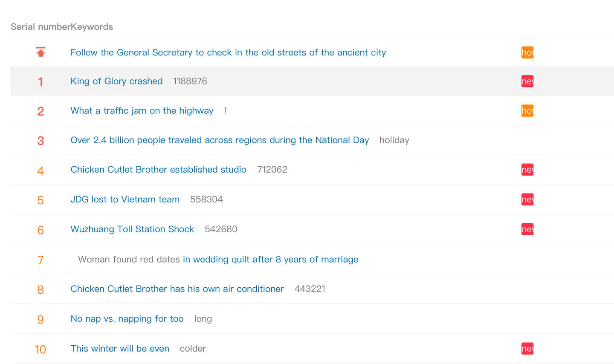Click the hot badge for highway traffic jam
Image resolution: width=614 pixels, height=364 pixels.
[527, 111]
